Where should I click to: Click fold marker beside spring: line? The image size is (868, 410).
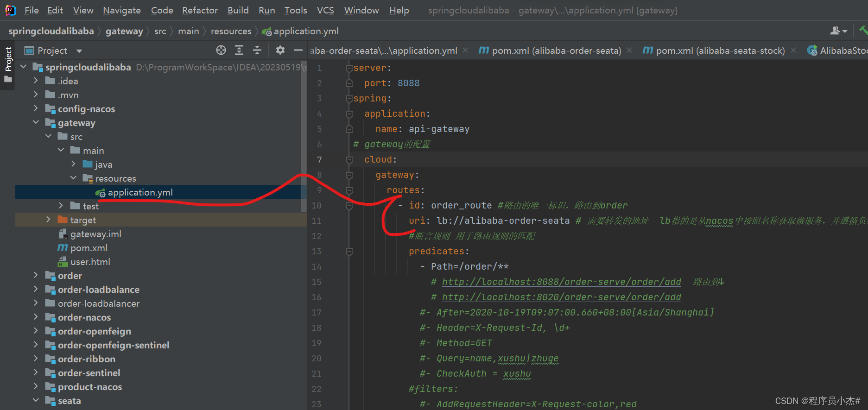(349, 99)
